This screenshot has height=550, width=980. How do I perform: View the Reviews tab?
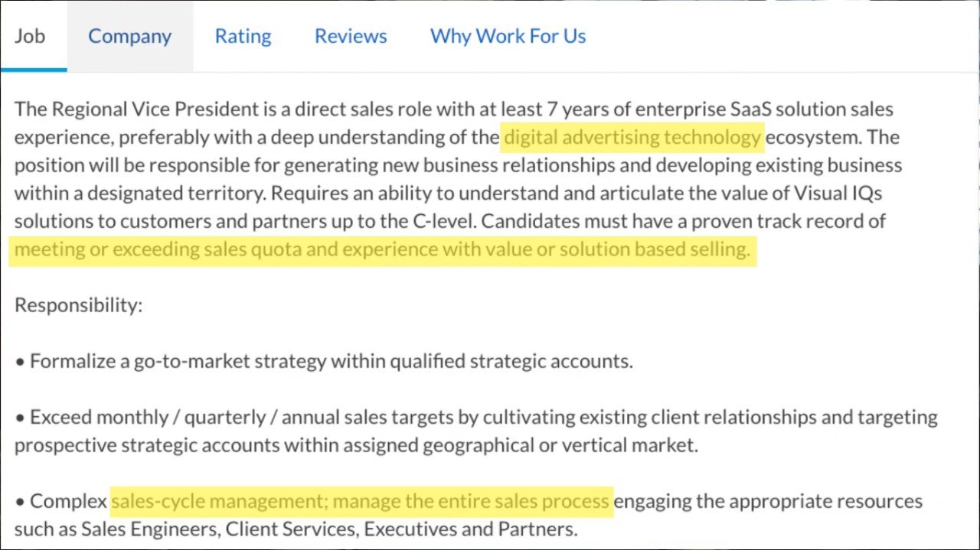[351, 36]
